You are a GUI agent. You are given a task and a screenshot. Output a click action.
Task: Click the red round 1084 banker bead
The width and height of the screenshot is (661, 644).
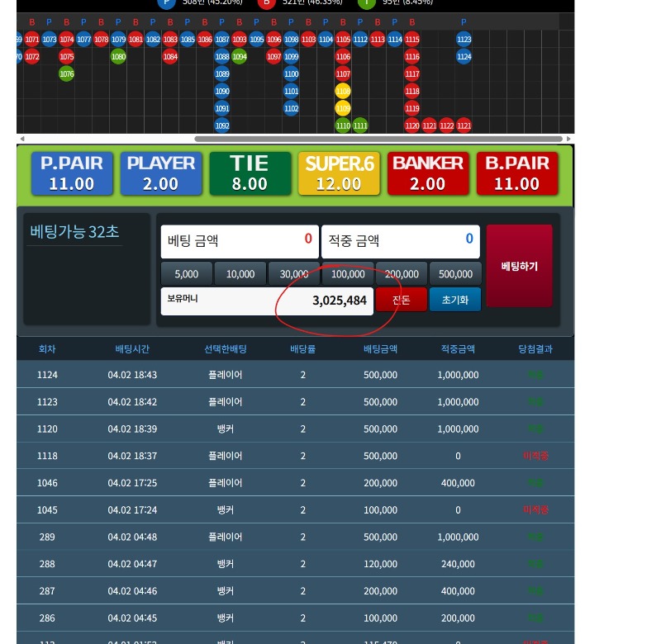click(x=170, y=57)
